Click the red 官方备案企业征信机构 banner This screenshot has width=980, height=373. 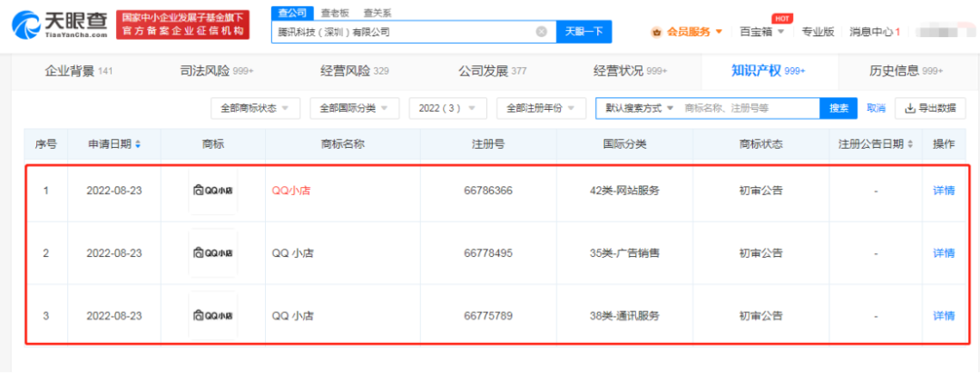pos(182,25)
